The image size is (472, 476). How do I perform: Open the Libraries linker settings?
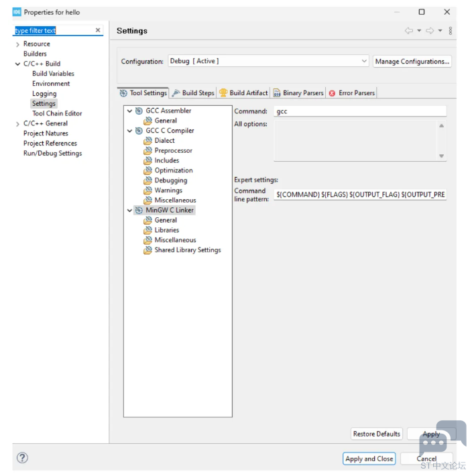166,230
